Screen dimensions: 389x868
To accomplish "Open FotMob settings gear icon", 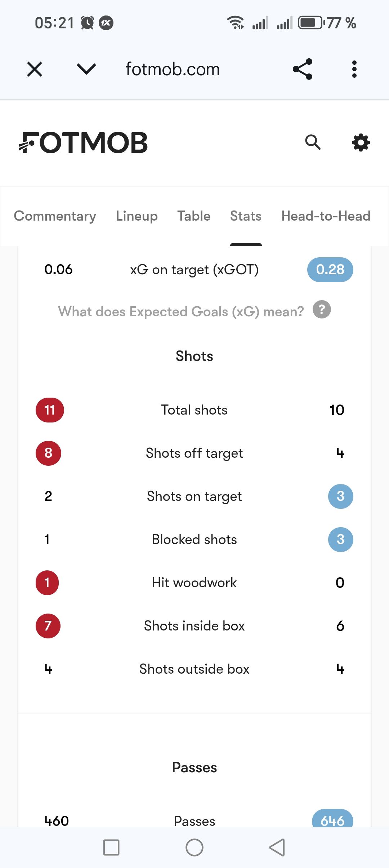I will pyautogui.click(x=361, y=143).
